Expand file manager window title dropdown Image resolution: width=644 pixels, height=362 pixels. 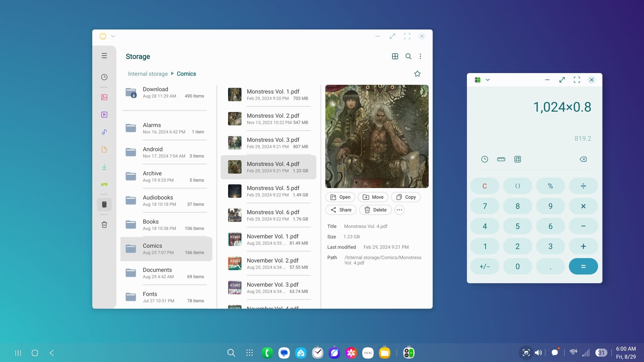(113, 36)
